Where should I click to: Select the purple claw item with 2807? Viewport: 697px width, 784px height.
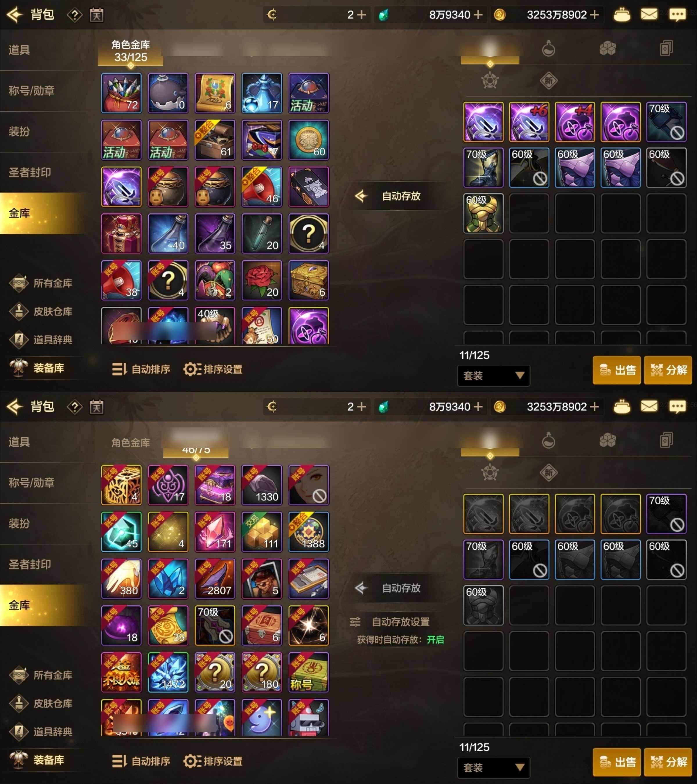pyautogui.click(x=215, y=579)
